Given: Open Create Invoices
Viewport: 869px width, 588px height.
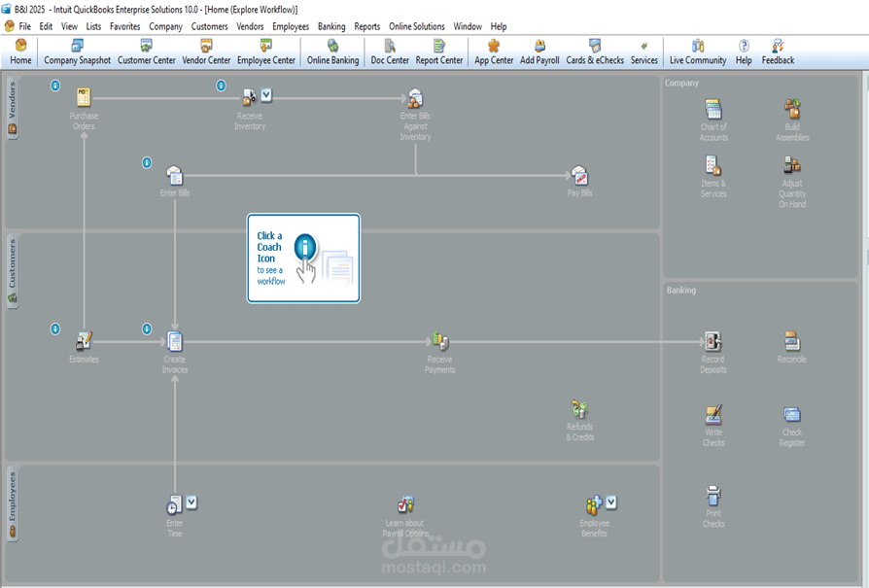Looking at the screenshot, I should click(x=175, y=341).
